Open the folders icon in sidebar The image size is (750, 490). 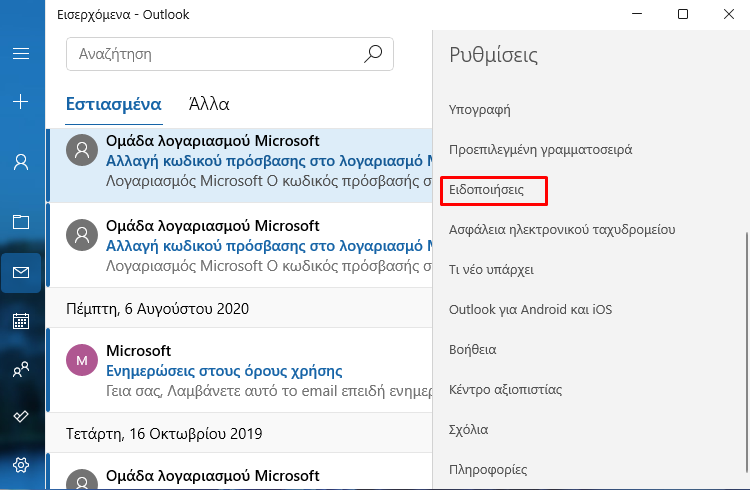pyautogui.click(x=21, y=222)
